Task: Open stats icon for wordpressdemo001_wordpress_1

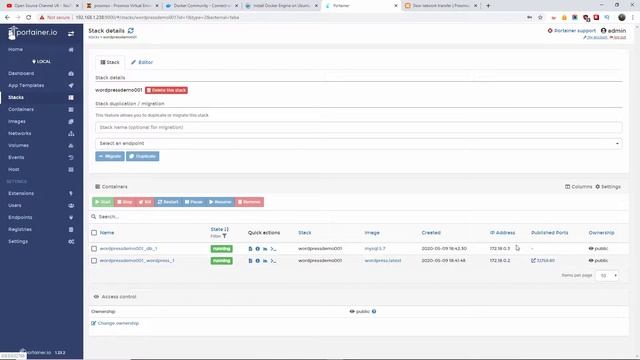Action: (x=265, y=260)
